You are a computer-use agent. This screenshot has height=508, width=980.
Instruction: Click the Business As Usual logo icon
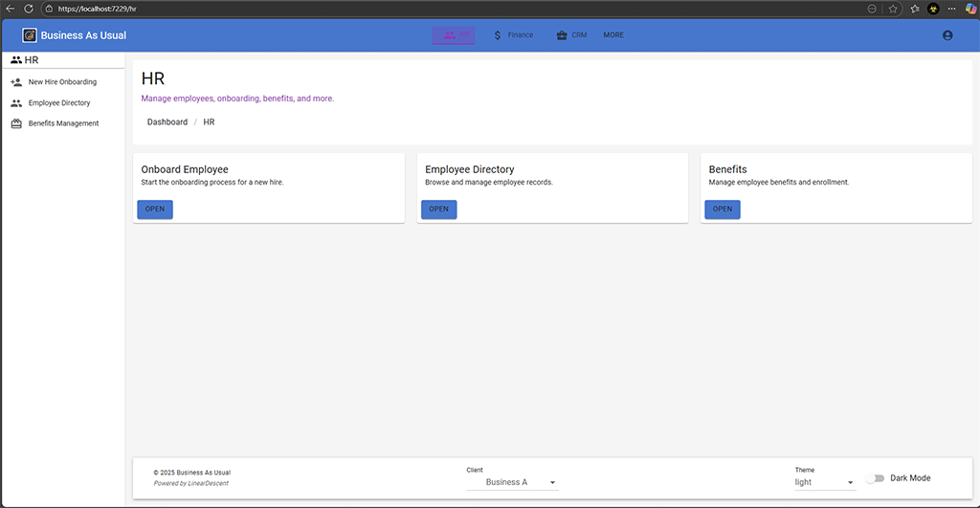point(30,35)
